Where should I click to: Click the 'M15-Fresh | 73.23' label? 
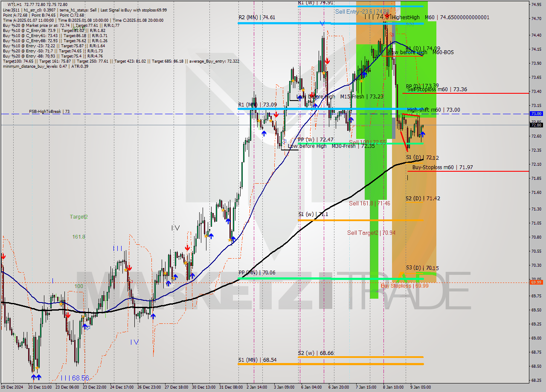pos(362,97)
